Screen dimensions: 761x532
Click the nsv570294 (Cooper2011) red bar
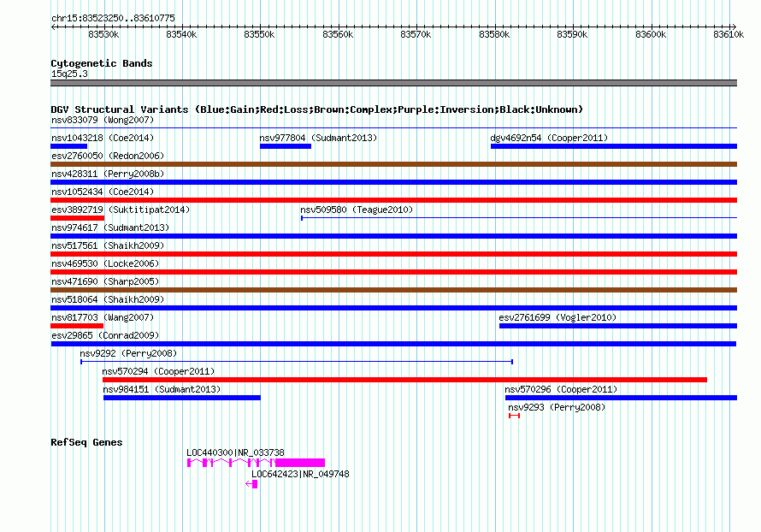404,380
